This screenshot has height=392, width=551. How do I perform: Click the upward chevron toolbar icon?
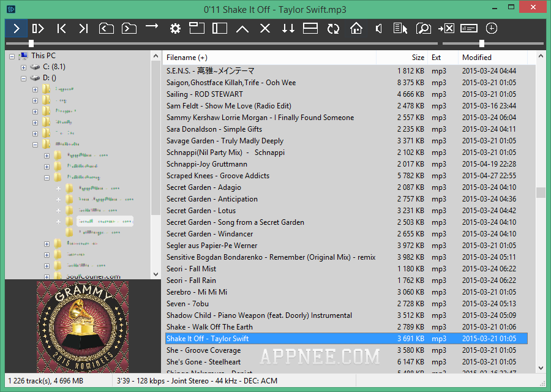tap(242, 29)
